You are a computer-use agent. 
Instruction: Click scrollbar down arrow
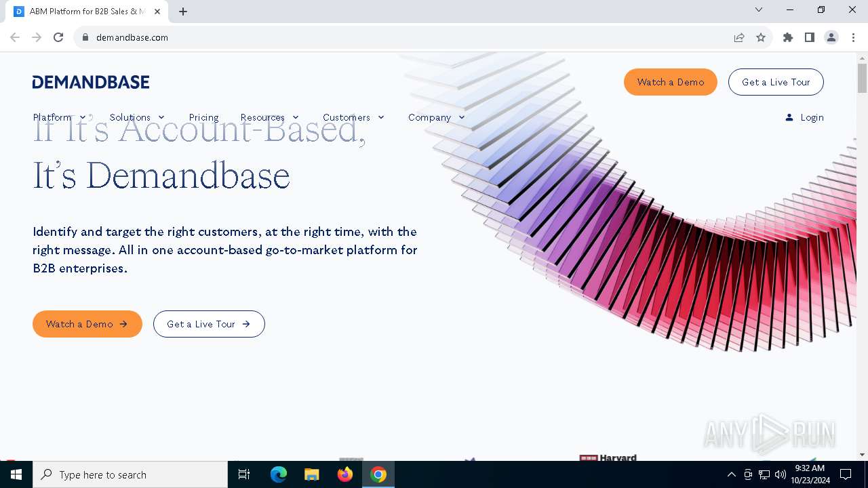click(862, 455)
